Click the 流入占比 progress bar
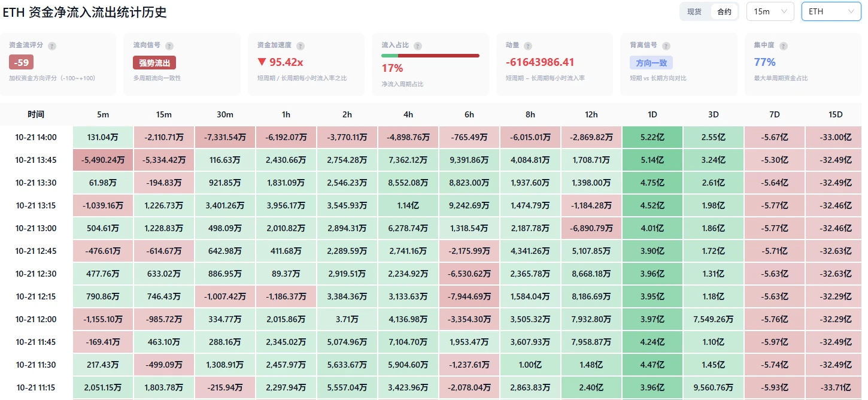This screenshot has height=400, width=868. (x=430, y=56)
